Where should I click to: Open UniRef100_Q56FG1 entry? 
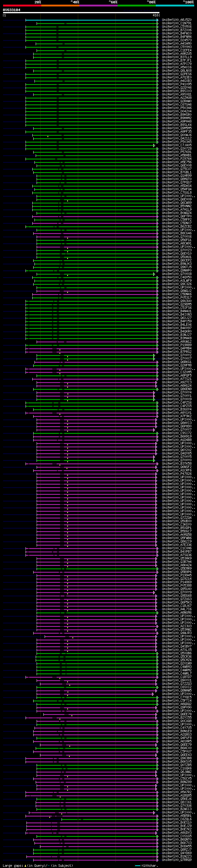[x=177, y=240]
